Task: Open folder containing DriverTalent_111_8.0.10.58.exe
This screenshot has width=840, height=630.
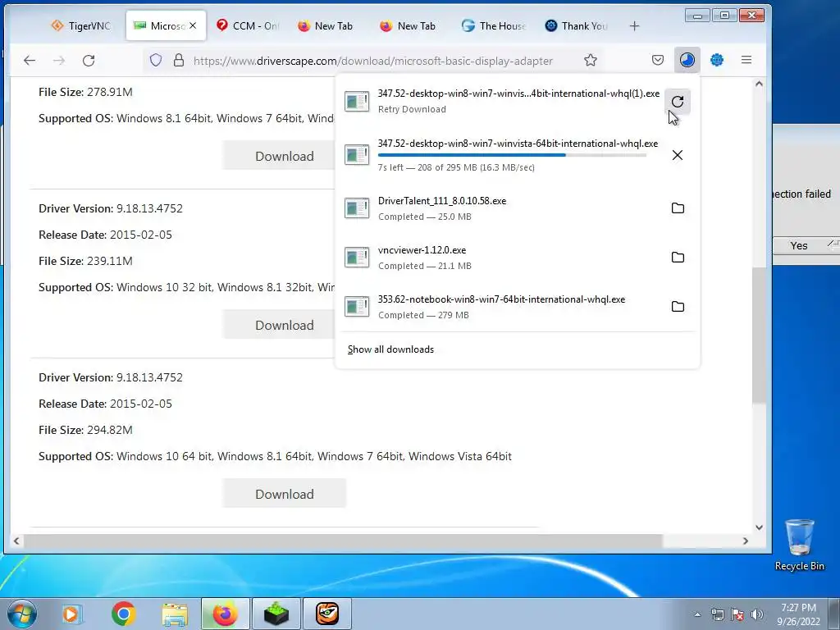Action: 678,208
